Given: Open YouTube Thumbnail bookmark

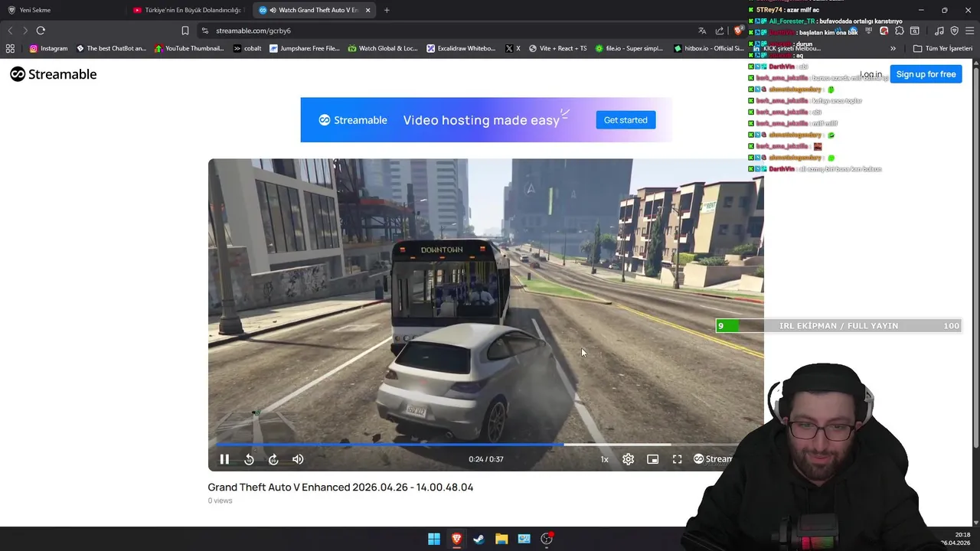Looking at the screenshot, I should [189, 48].
